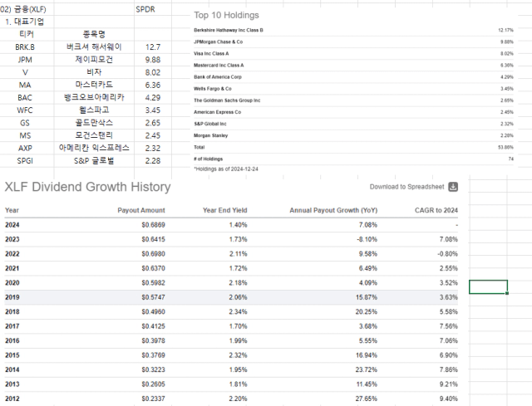Click the 대표기업 section cell
The height and width of the screenshot is (406, 532).
(27, 22)
